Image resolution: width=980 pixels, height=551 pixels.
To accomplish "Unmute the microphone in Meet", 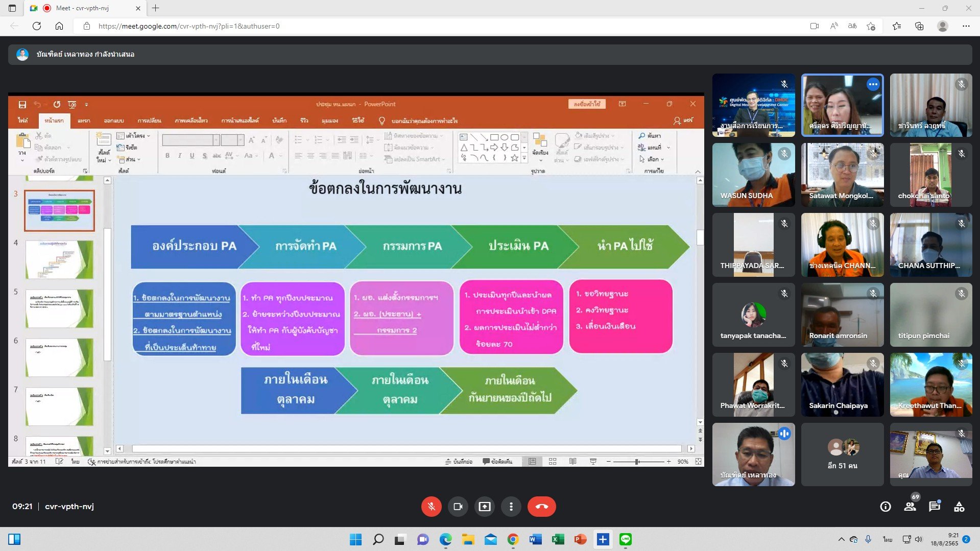I will point(431,507).
